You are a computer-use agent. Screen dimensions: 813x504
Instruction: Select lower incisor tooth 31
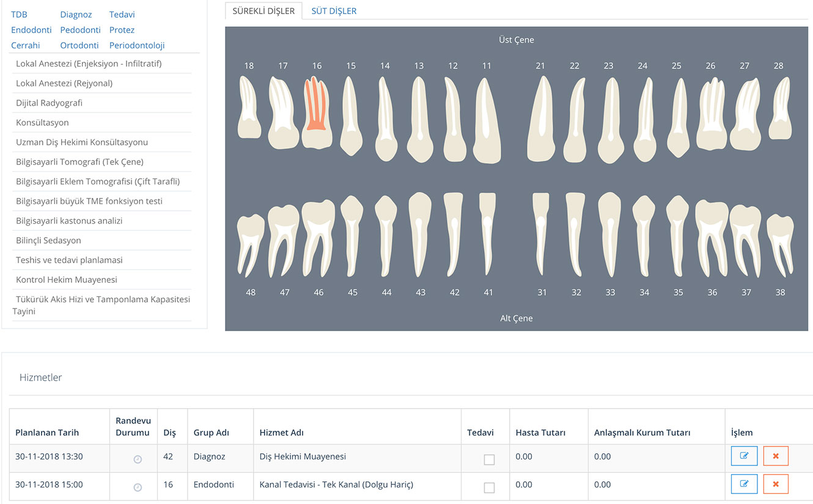tap(542, 234)
